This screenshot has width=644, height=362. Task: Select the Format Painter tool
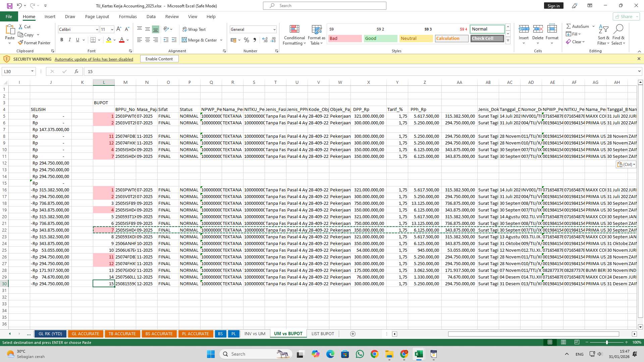point(35,43)
